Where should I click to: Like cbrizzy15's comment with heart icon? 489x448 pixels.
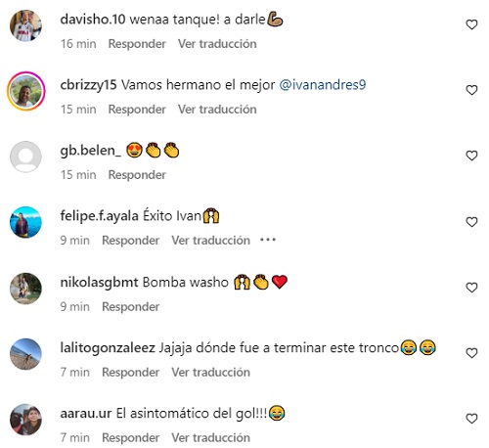point(471,90)
